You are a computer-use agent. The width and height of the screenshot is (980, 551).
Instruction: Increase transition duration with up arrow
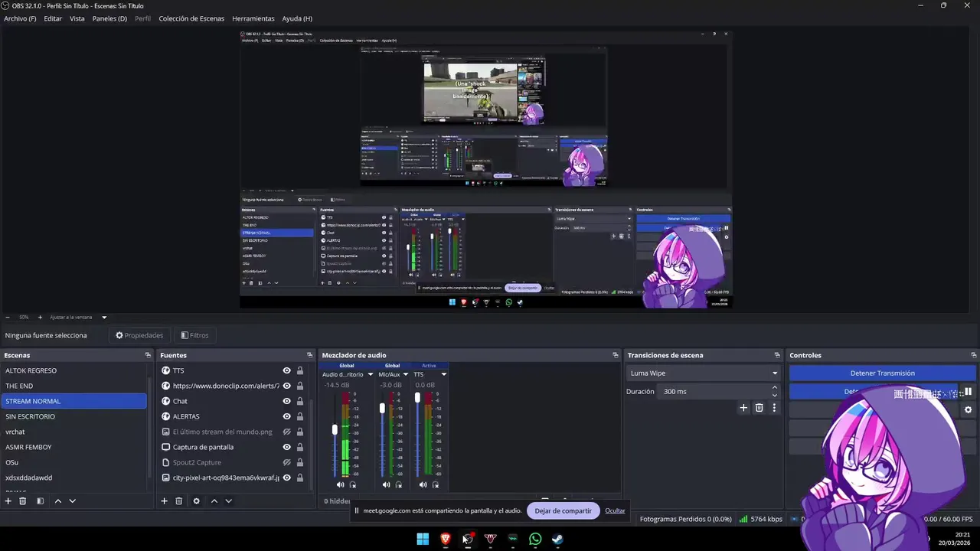pyautogui.click(x=774, y=388)
